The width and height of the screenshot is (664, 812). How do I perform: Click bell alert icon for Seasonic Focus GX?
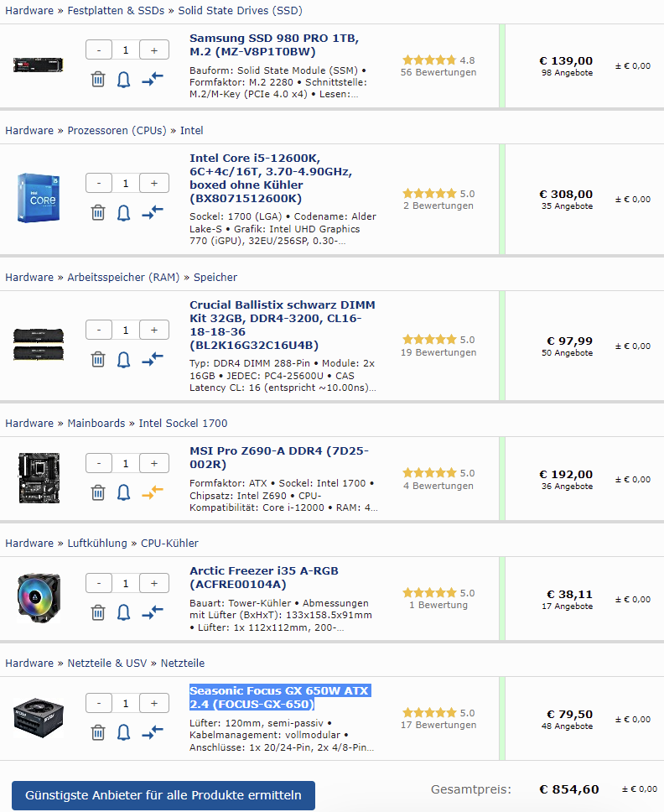pyautogui.click(x=123, y=733)
